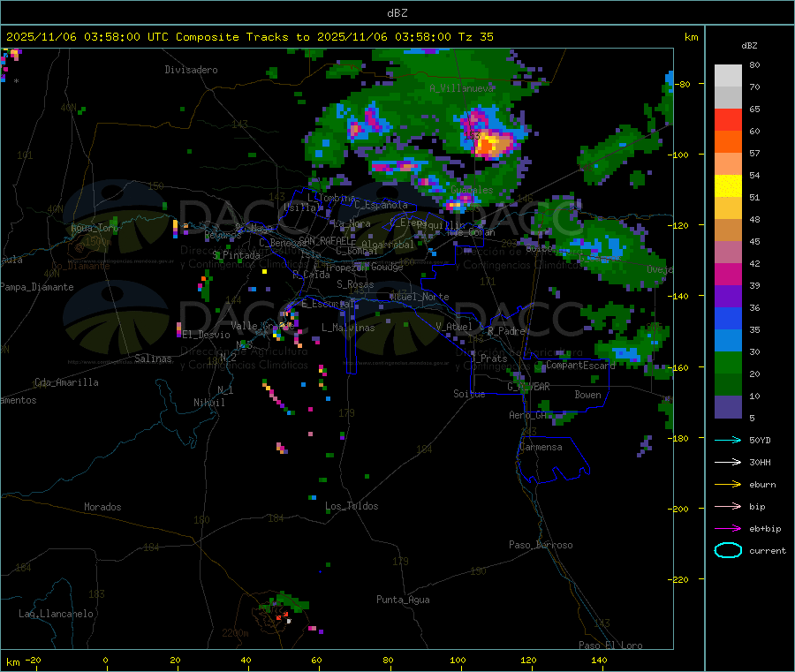
Task: Click the 'Nihuil' location label
Action: coord(208,403)
